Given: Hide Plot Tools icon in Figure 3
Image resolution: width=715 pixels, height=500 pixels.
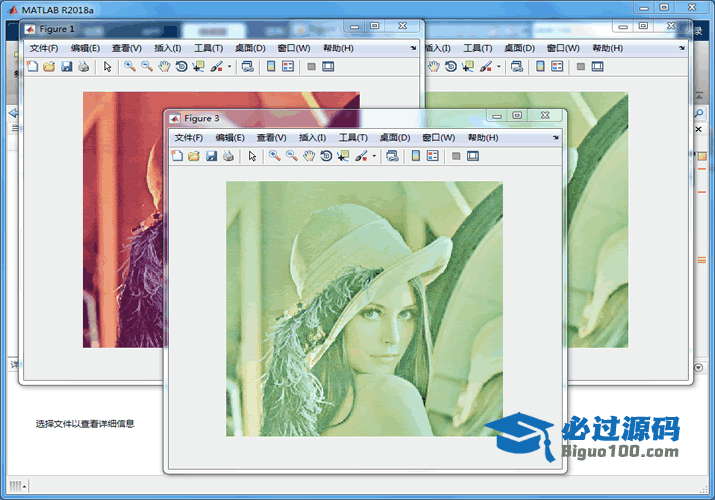Looking at the screenshot, I should [456, 156].
